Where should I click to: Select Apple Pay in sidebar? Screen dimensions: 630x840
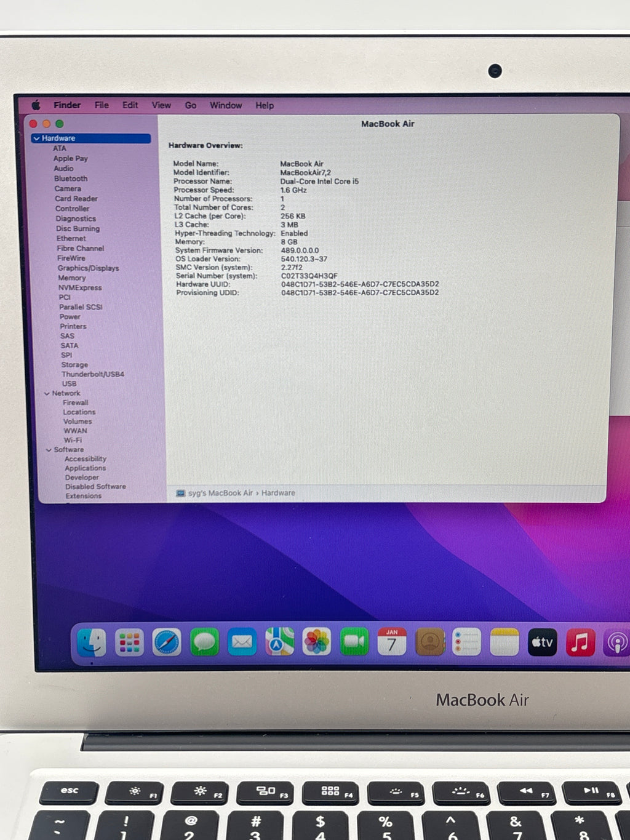tap(71, 158)
